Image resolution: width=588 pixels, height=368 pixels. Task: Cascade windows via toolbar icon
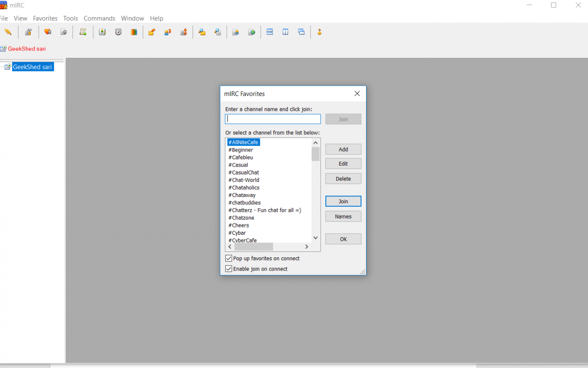[x=301, y=32]
